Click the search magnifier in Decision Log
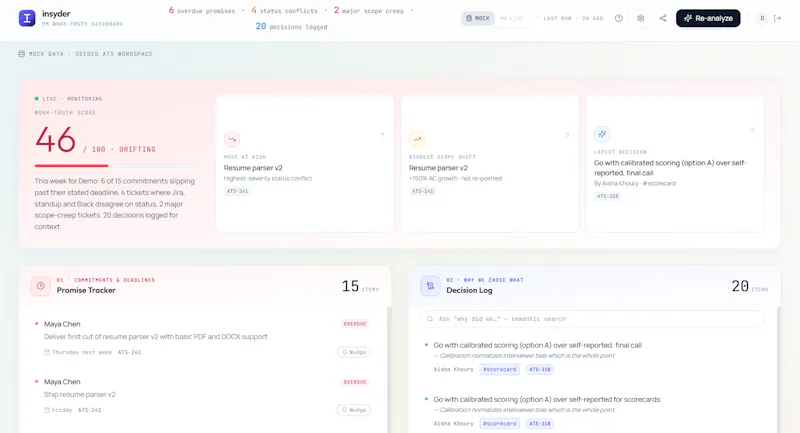This screenshot has width=800, height=433. (430, 319)
